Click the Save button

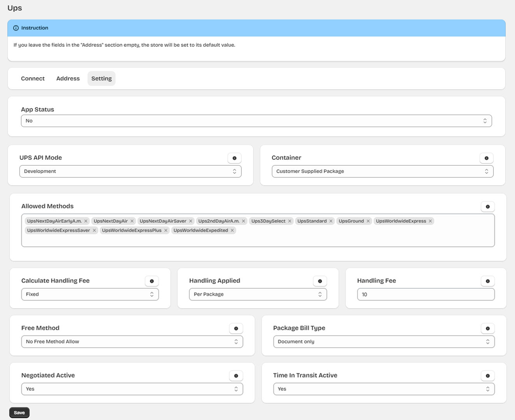[x=19, y=413]
